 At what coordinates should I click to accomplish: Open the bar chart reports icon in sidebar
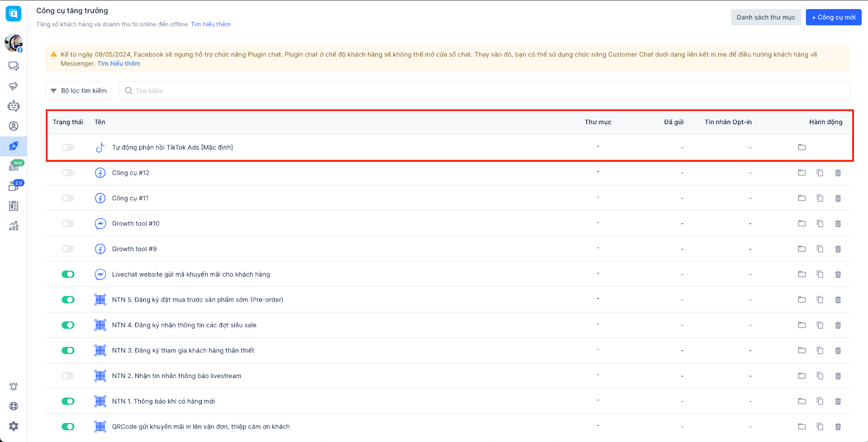point(14,226)
